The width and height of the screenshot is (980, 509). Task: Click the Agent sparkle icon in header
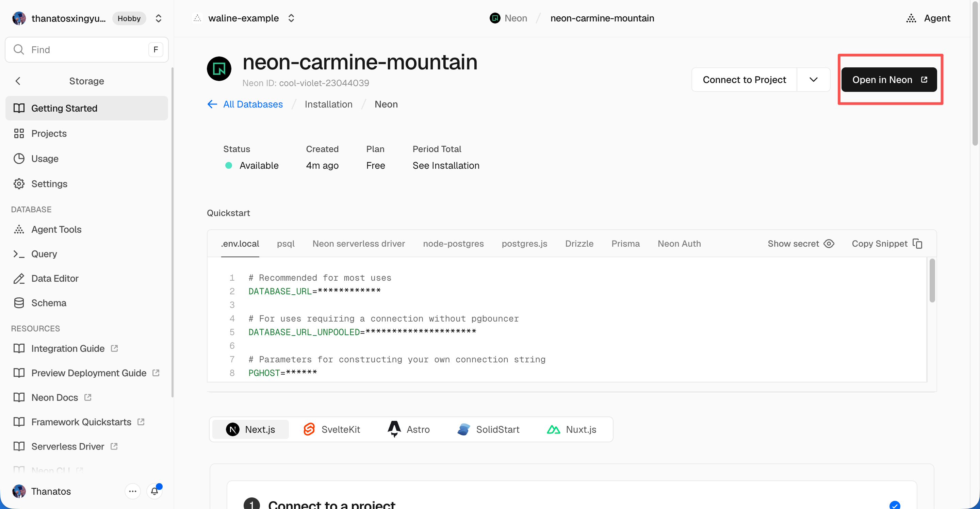click(x=911, y=18)
